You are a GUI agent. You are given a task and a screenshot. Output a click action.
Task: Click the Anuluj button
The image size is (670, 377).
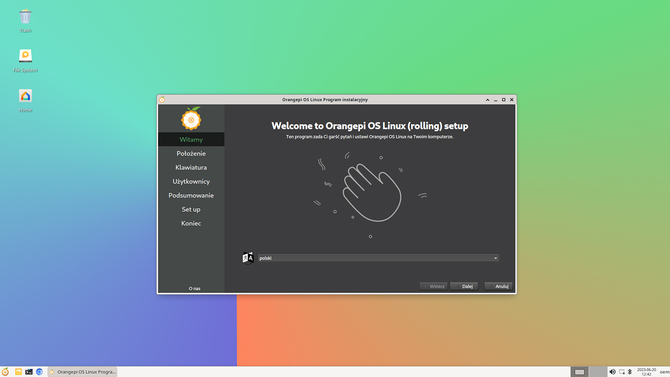coord(498,286)
